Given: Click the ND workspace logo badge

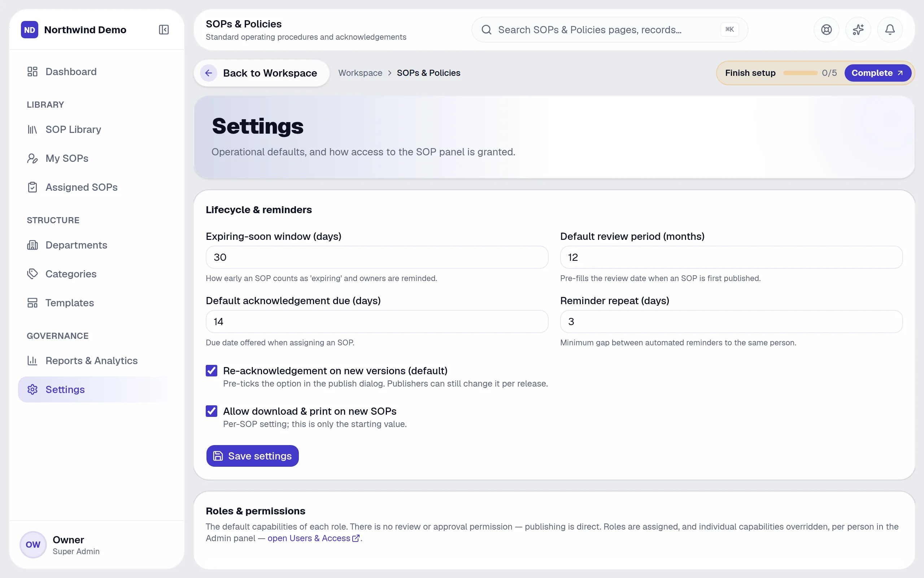Looking at the screenshot, I should 29,29.
